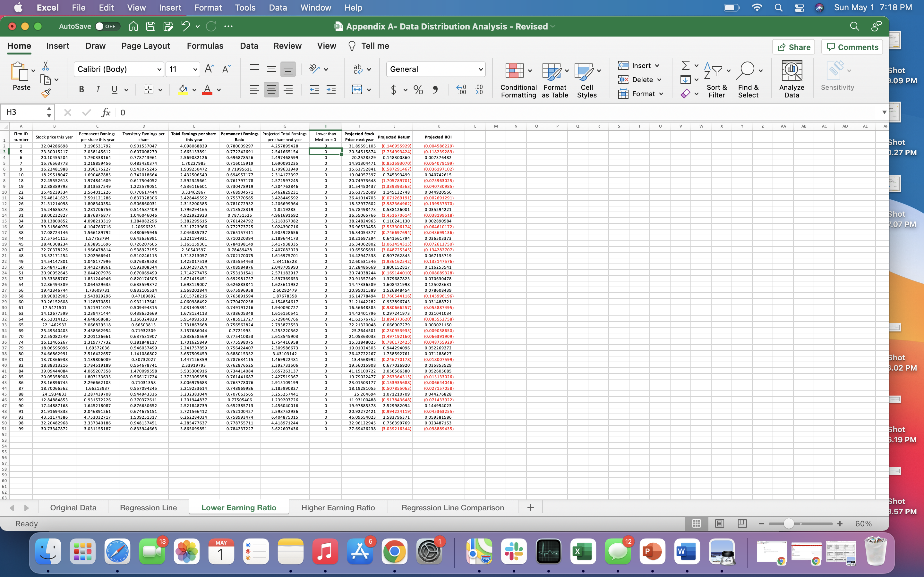Click the Format Painter brush icon
This screenshot has height=577, width=924.
(46, 93)
